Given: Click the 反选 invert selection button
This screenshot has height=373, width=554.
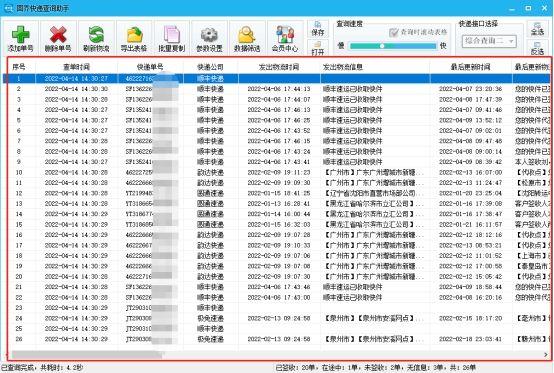Looking at the screenshot, I should 537,48.
